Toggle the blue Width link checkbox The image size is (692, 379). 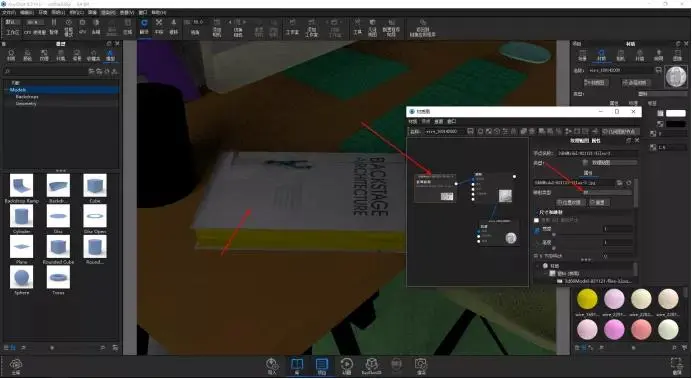point(537,230)
